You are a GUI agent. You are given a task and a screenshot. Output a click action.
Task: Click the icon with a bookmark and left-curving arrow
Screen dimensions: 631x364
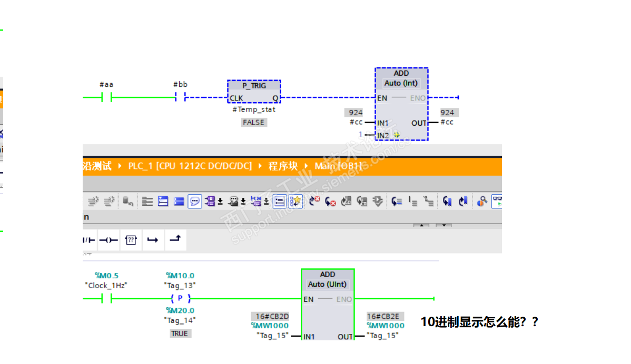tap(447, 201)
